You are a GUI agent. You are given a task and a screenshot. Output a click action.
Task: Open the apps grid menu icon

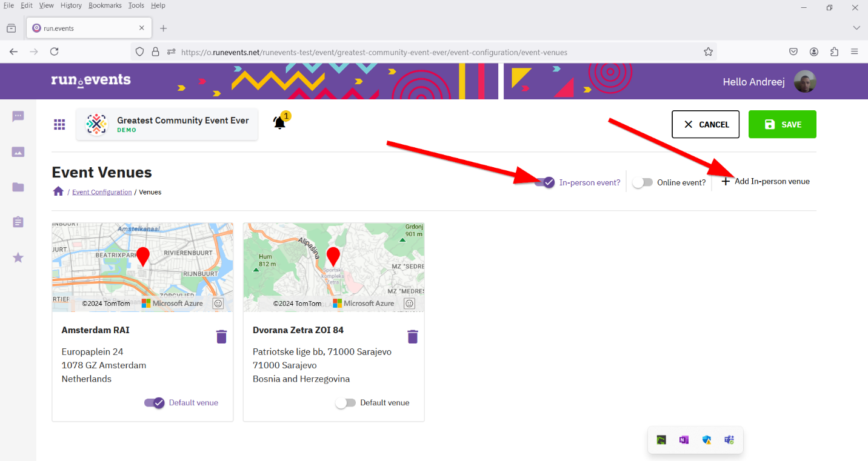[59, 124]
